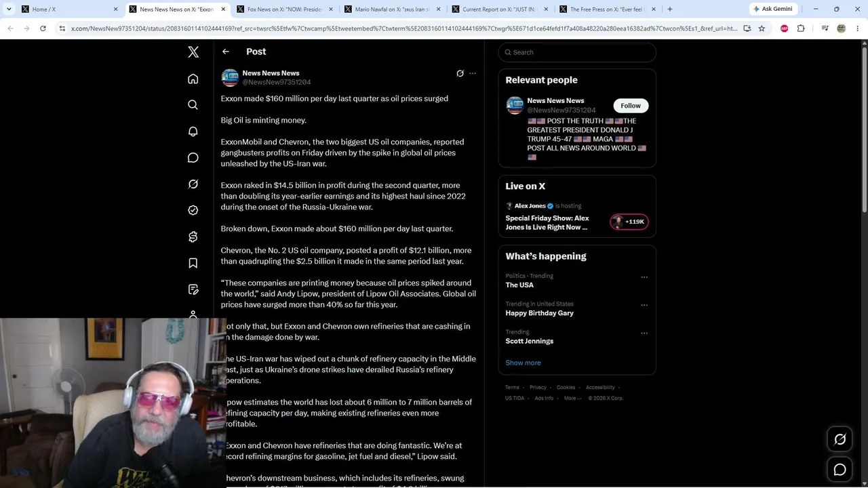Open Terms footer link

pos(512,388)
